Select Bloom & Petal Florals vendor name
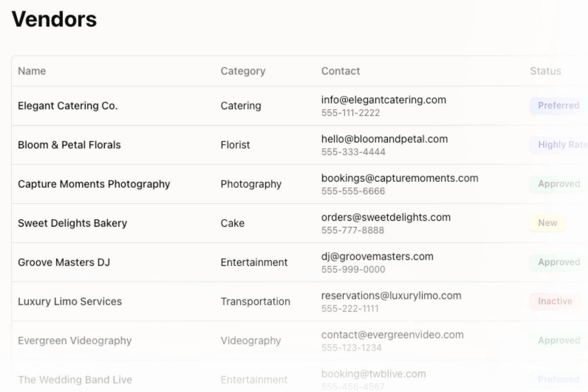This screenshot has width=588, height=392. [69, 145]
